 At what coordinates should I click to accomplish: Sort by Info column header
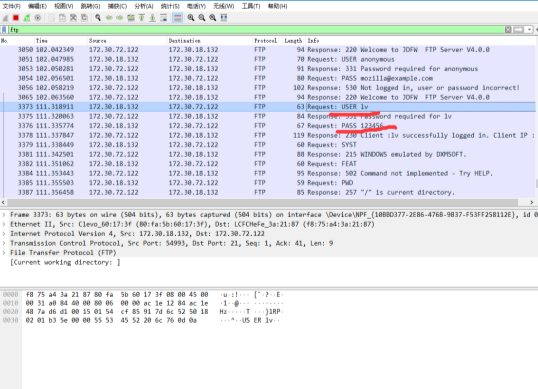coord(420,40)
